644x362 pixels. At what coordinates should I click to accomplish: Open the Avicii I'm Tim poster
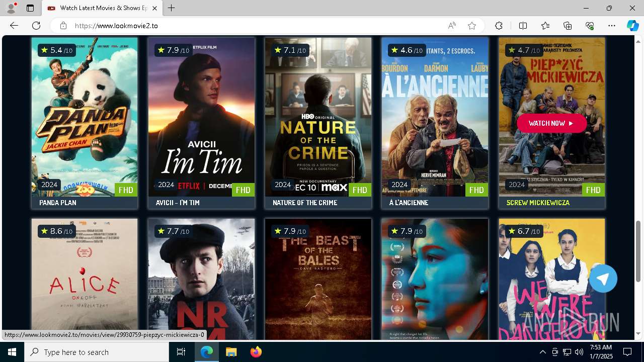201,117
